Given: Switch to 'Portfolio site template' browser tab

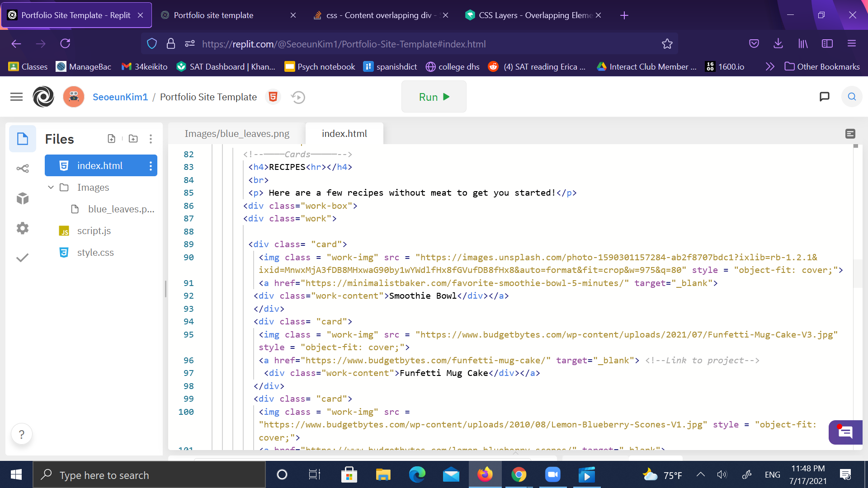Looking at the screenshot, I should coord(213,15).
